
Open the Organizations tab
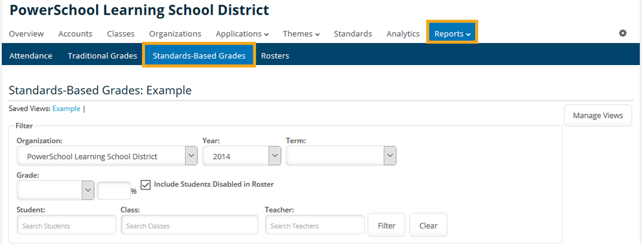pyautogui.click(x=175, y=34)
